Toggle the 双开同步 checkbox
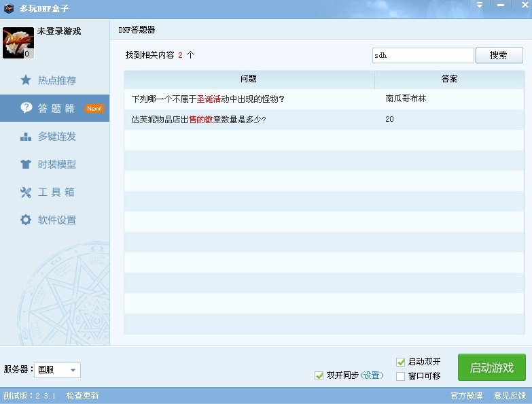This screenshot has width=532, height=404. coord(319,375)
